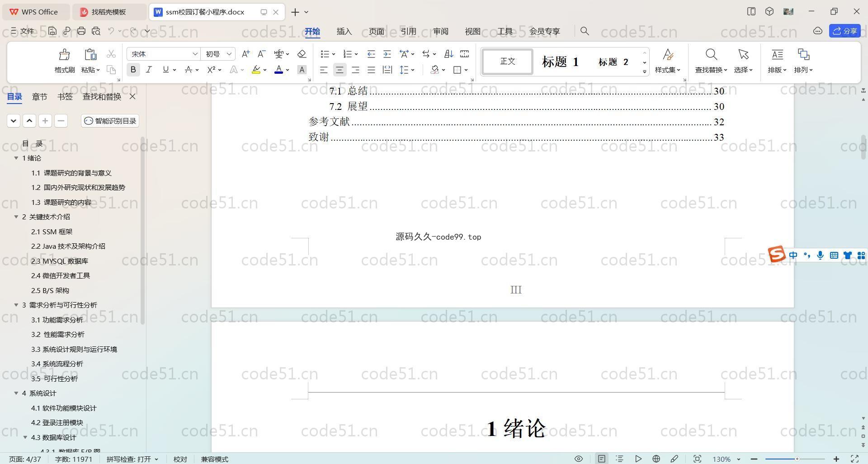Decrease font size with A- icon

pos(261,54)
